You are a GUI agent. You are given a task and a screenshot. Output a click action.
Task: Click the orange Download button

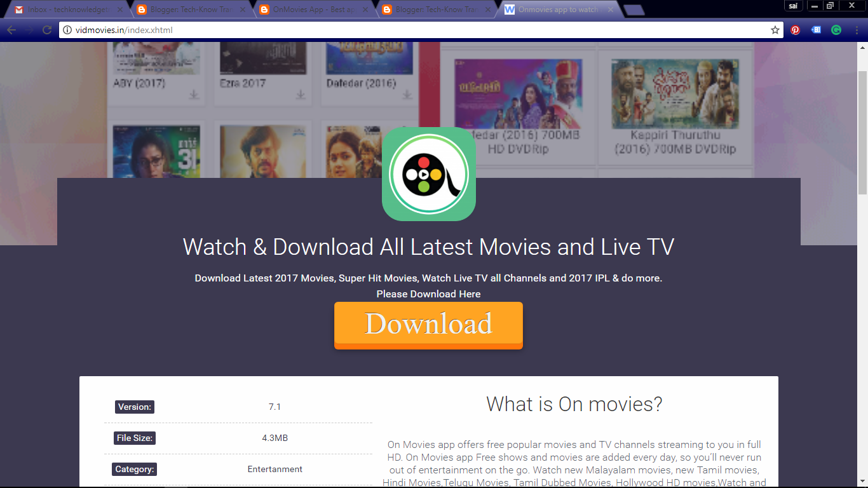(x=429, y=325)
